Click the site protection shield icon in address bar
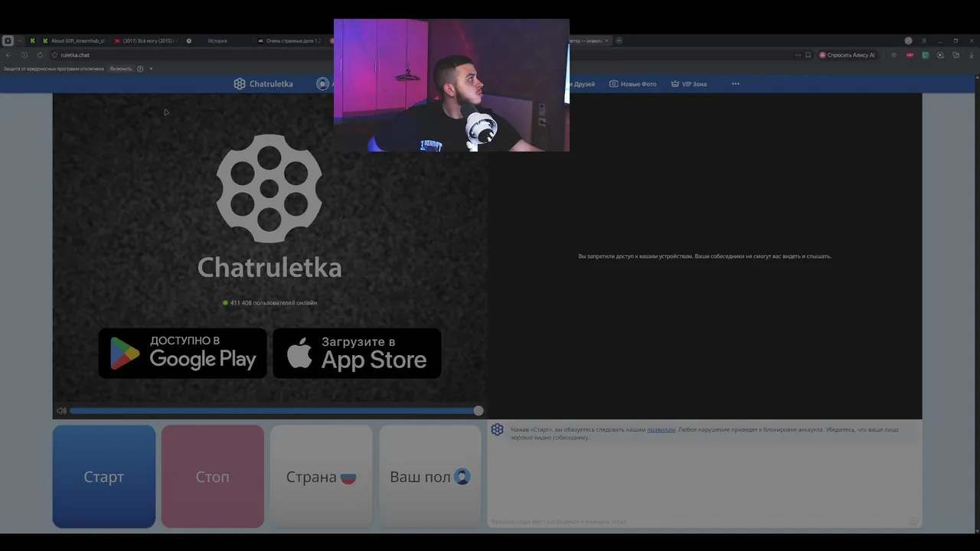 click(54, 55)
